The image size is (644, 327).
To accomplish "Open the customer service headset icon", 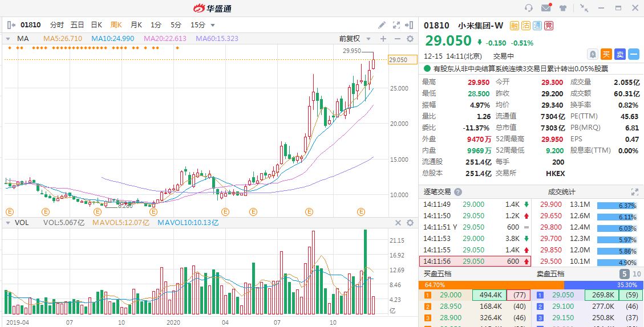I will click(x=529, y=8).
